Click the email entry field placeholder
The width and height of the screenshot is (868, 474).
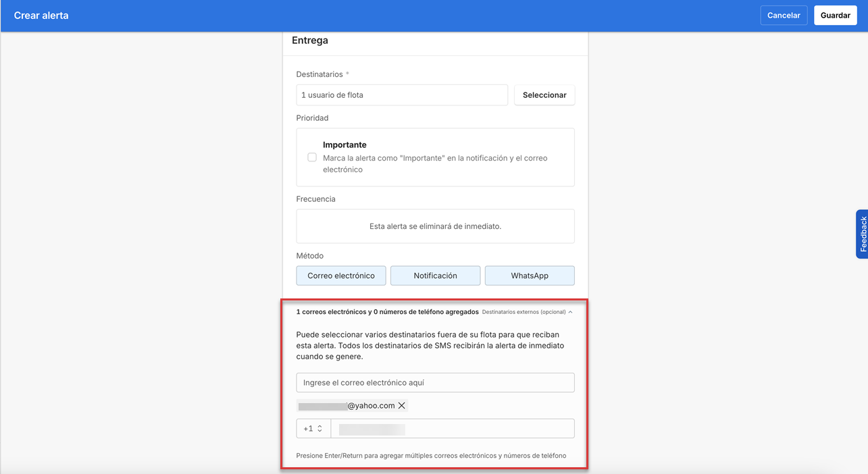click(435, 382)
